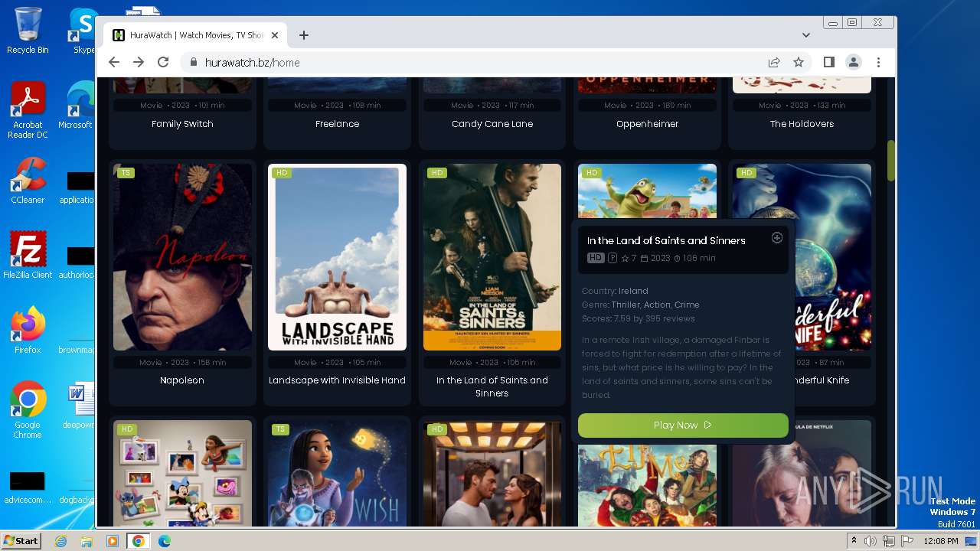
Task: Open the Windows Start menu
Action: point(21,540)
